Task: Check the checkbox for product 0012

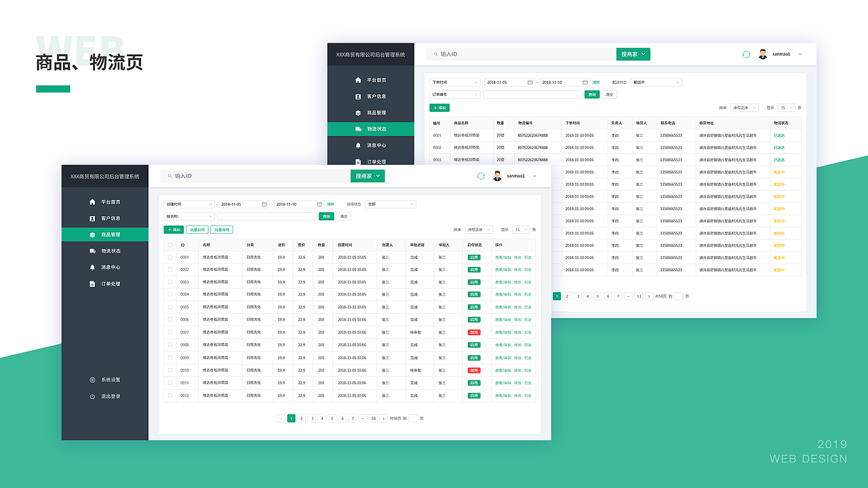Action: (x=170, y=396)
